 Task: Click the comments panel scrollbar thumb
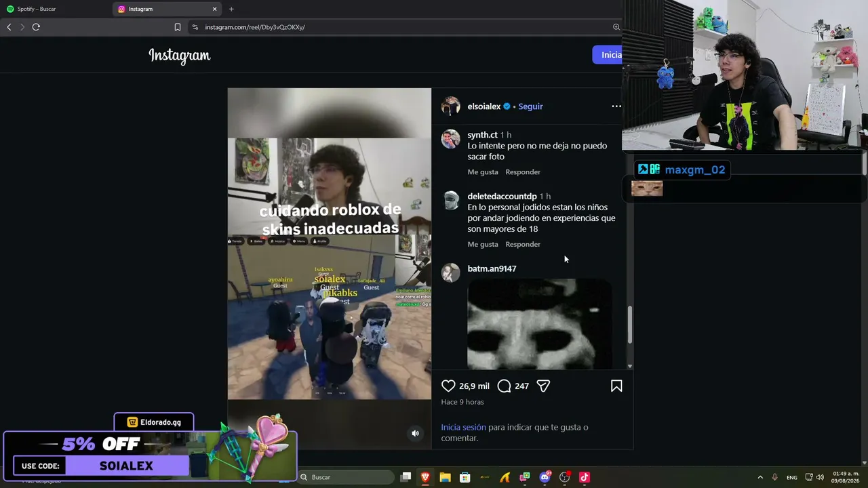(630, 325)
